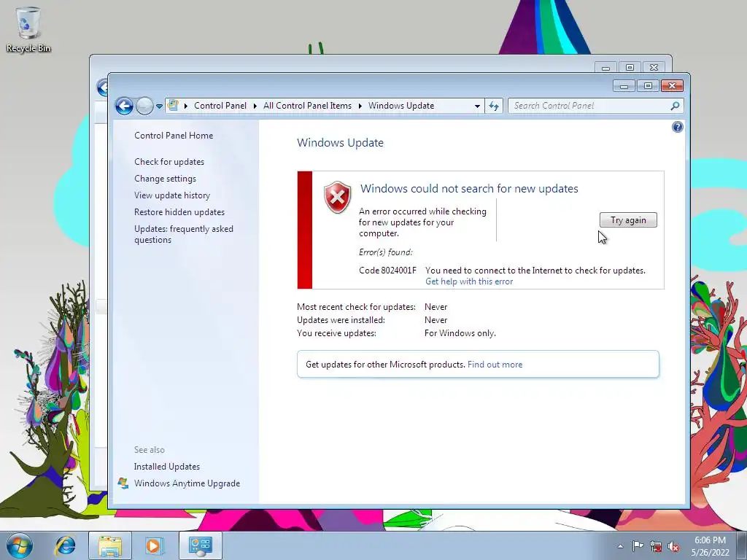Go to Control Panel Home
Viewport: 747px width, 560px height.
click(174, 135)
